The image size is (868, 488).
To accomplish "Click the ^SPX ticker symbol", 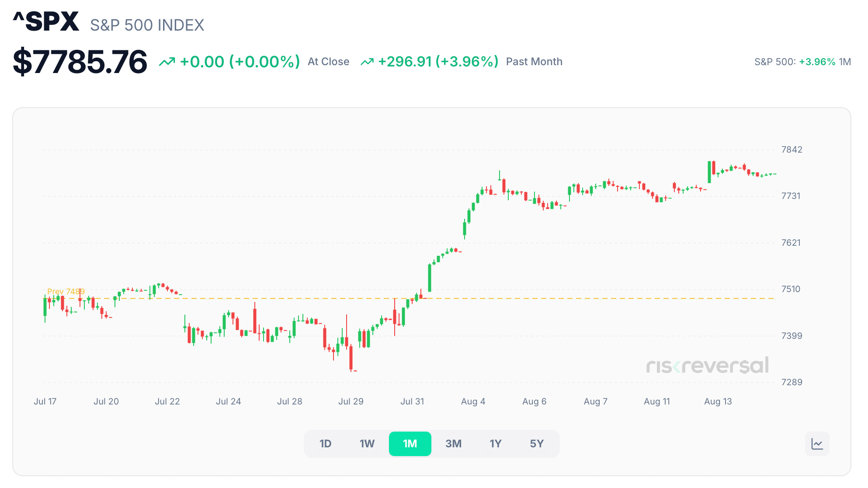I will point(46,21).
